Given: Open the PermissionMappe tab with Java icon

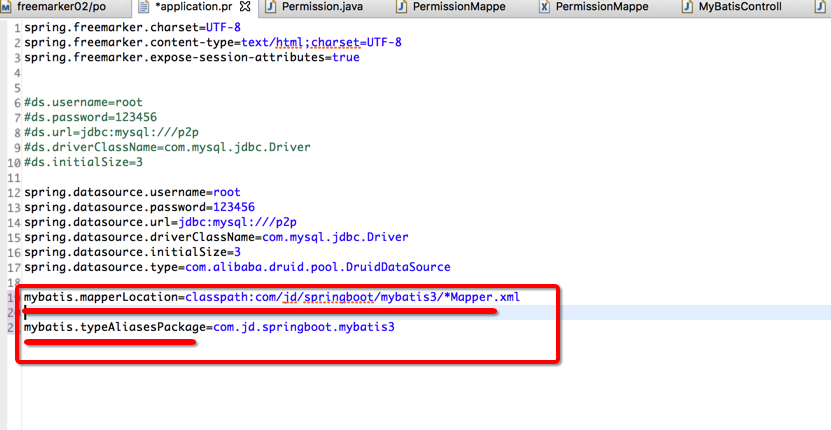Looking at the screenshot, I should tap(459, 7).
